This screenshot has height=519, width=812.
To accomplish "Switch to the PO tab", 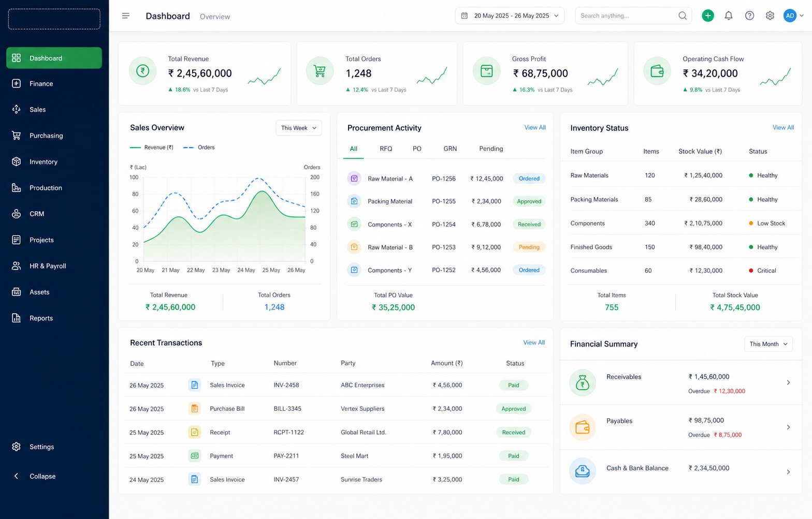I will [x=417, y=149].
